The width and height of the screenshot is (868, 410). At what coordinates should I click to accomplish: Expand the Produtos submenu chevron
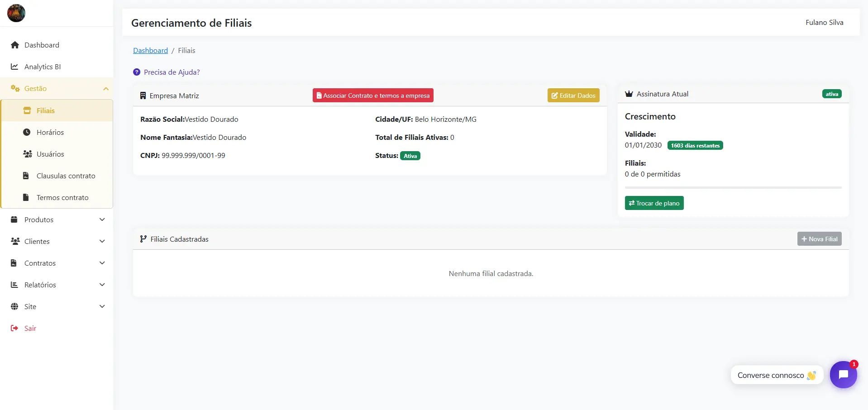coord(102,219)
